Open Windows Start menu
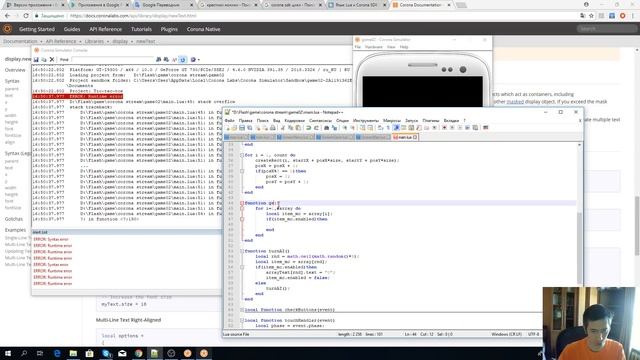Viewport: 640px width, 360px height. pyautogui.click(x=8, y=353)
